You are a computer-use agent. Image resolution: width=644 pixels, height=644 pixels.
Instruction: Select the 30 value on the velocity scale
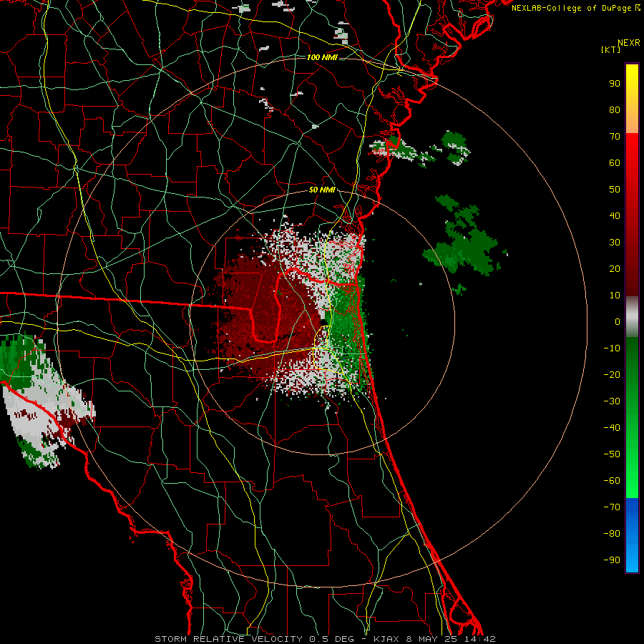tap(615, 243)
